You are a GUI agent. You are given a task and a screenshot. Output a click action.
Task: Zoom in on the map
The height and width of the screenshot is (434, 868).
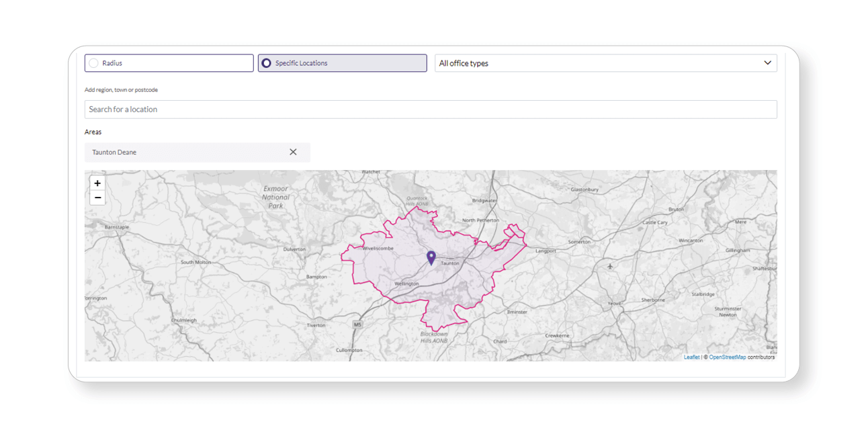(x=97, y=183)
